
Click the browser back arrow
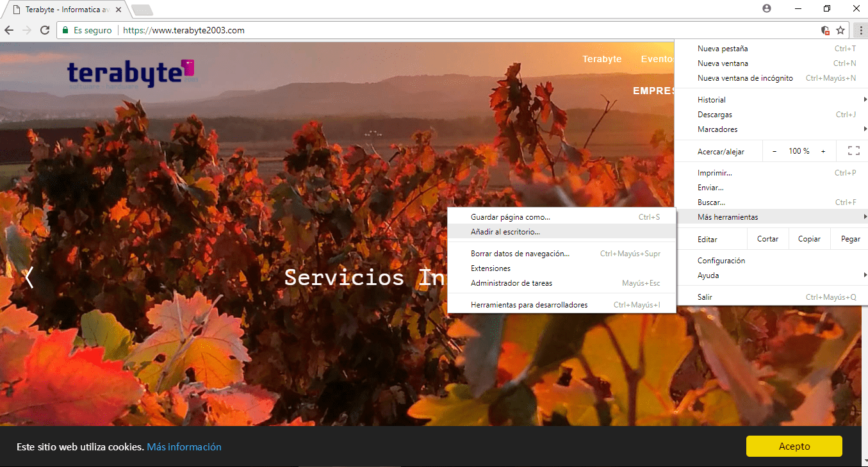tap(9, 30)
